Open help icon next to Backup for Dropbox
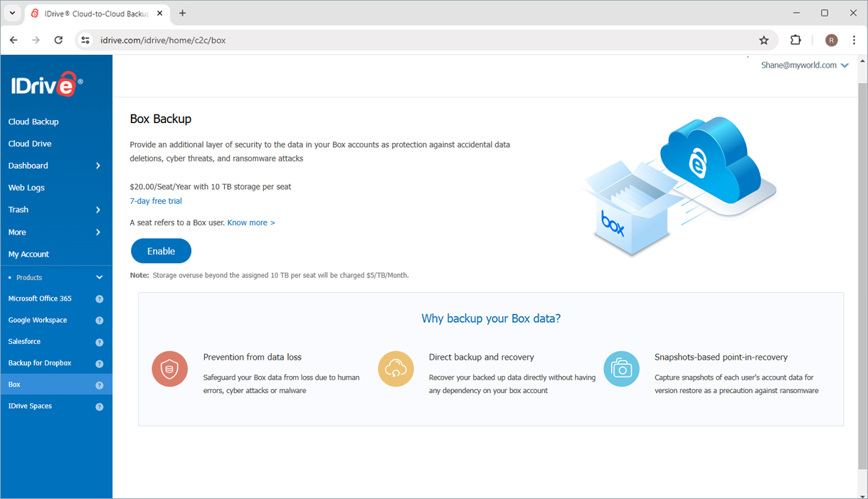This screenshot has width=868, height=499. point(100,363)
